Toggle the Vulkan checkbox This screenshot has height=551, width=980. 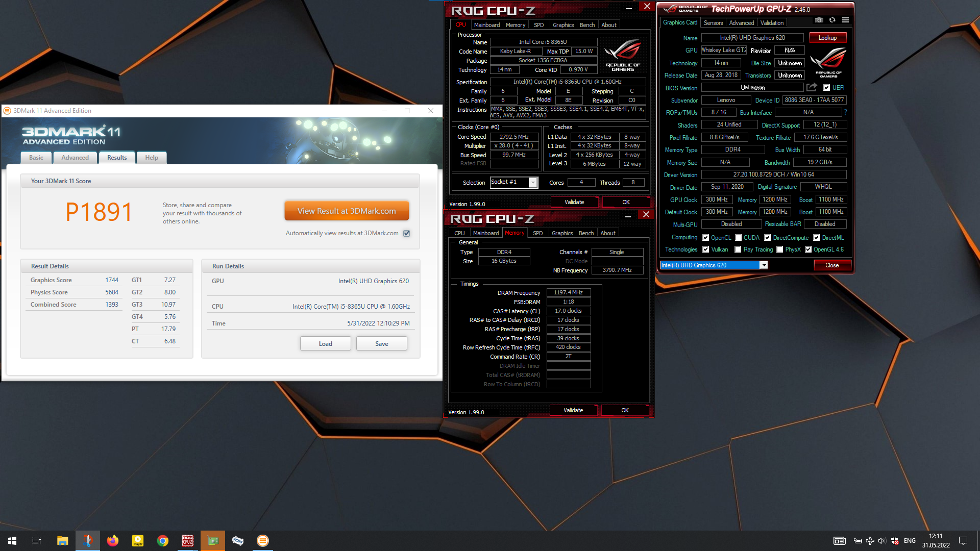[705, 249]
